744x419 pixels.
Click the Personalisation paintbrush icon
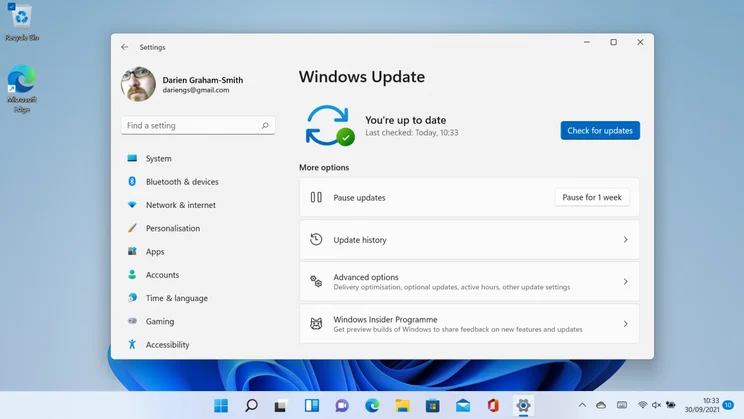tap(132, 228)
